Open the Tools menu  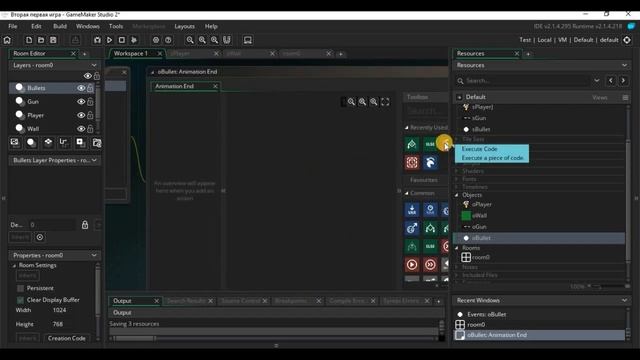[116, 26]
